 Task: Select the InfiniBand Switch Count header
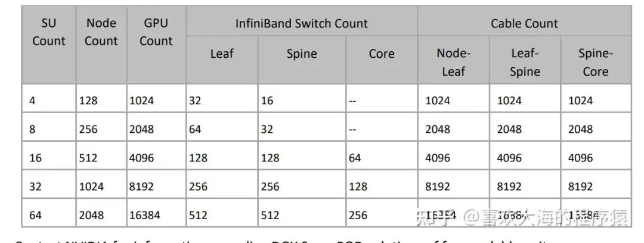click(301, 24)
